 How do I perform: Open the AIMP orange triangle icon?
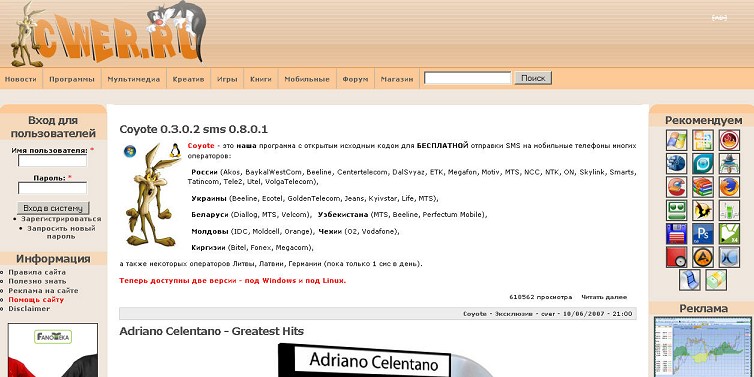click(x=703, y=257)
